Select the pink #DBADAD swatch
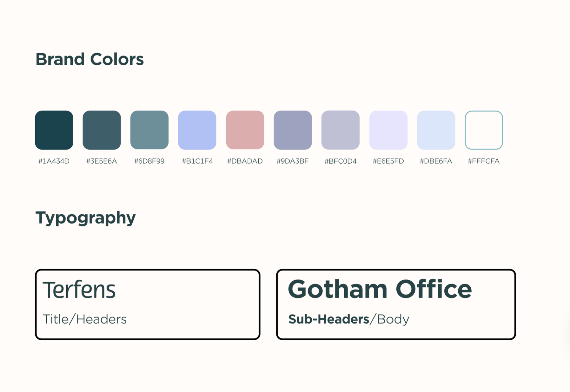570x392 pixels. [x=245, y=130]
